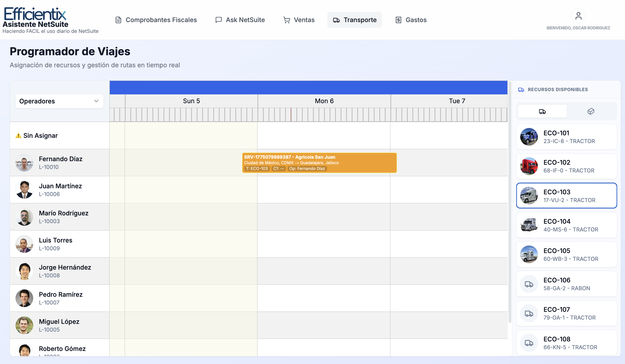Select the ECO-101 truck thumbnail
The width and height of the screenshot is (625, 364).
tap(529, 137)
